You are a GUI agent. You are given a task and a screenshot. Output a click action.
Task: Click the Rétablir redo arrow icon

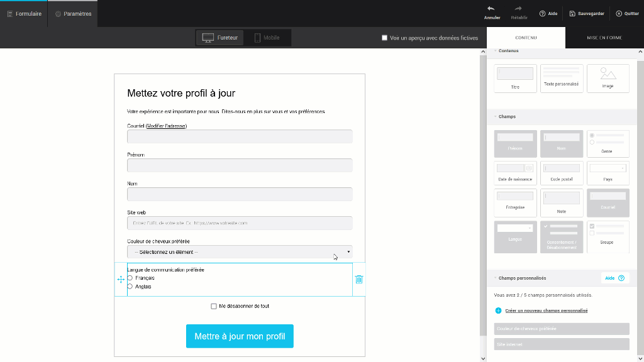coord(518,9)
